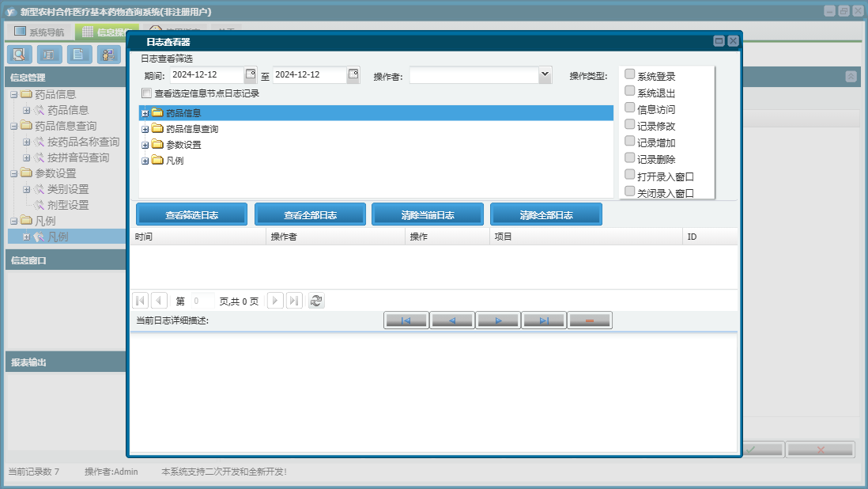Viewport: 868px width, 489px height.
Task: Open the end date calendar picker
Action: [x=353, y=74]
